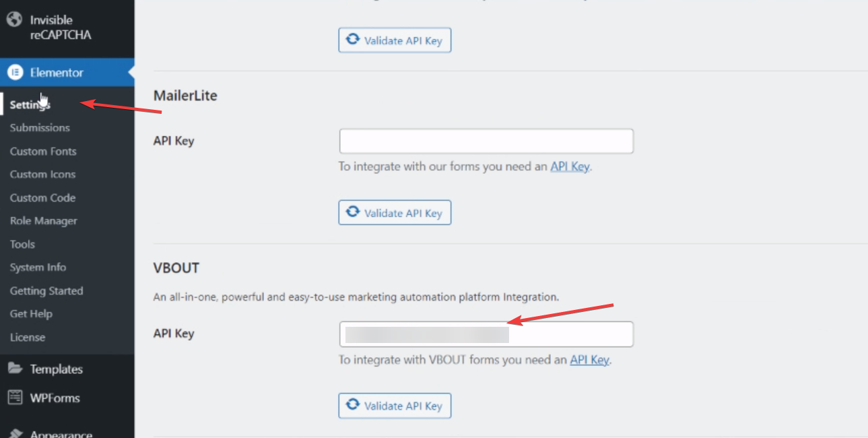The image size is (868, 438).
Task: Click VBOUT description 'An all-in-one, powerful' text
Action: coord(357,296)
